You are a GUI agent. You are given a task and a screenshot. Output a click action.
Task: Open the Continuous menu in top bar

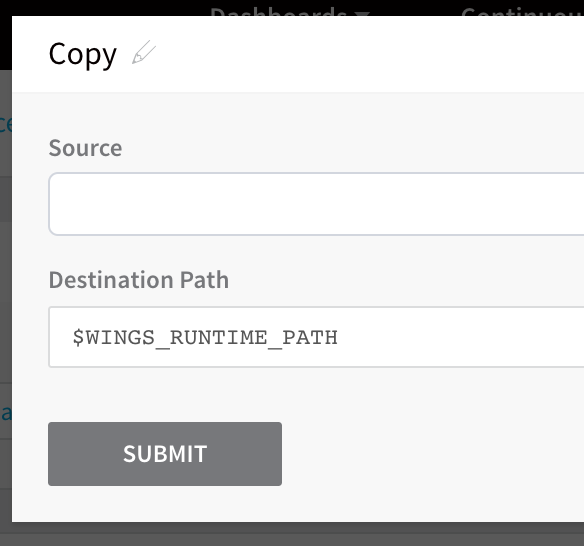(522, 11)
